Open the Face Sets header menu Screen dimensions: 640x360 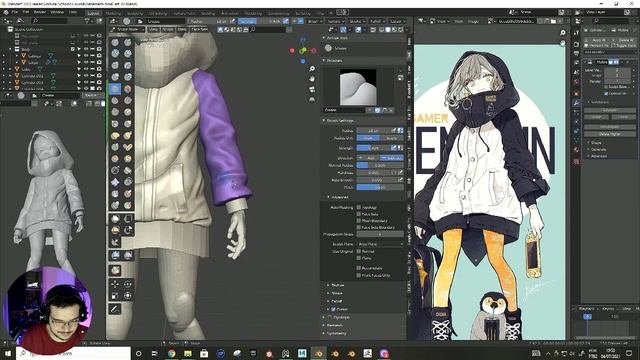click(199, 29)
